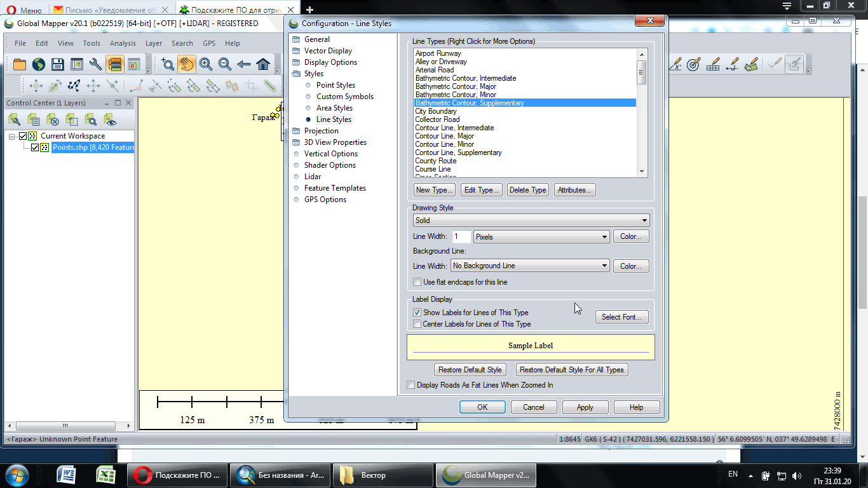The image size is (868, 488).
Task: Click the Open Online Data globe icon
Action: [x=37, y=64]
